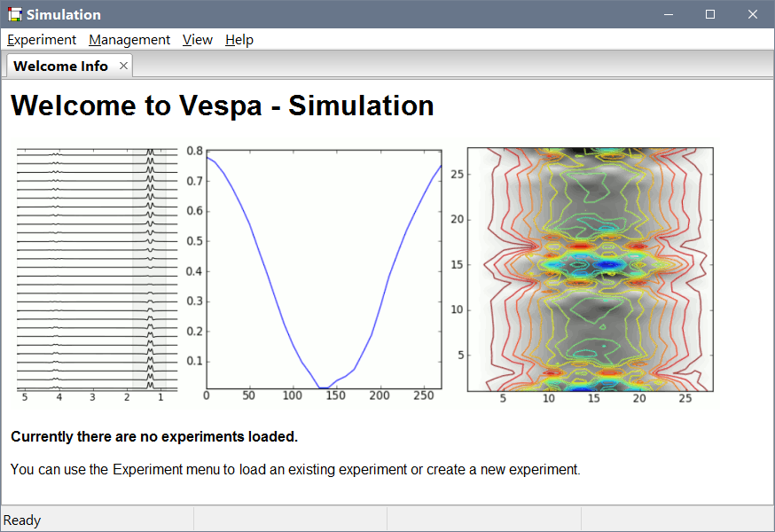The height and width of the screenshot is (532, 775).
Task: Click the rightmost status bar pane
Action: click(x=678, y=520)
